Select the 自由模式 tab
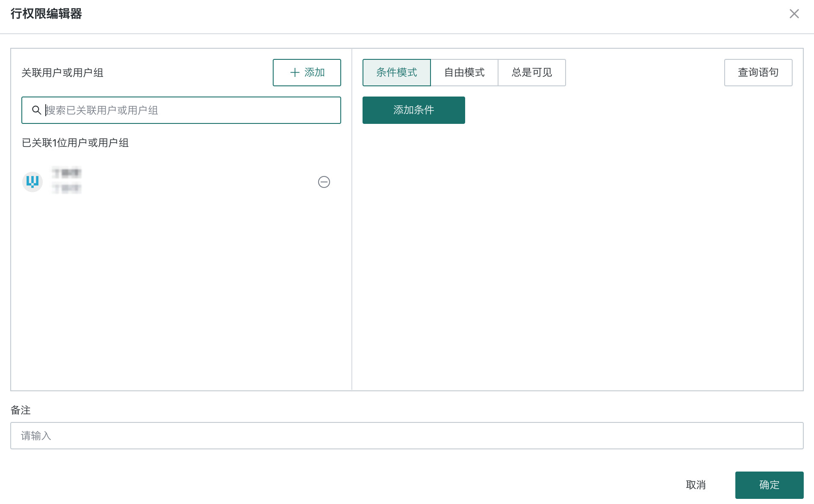The width and height of the screenshot is (814, 504). coord(464,73)
